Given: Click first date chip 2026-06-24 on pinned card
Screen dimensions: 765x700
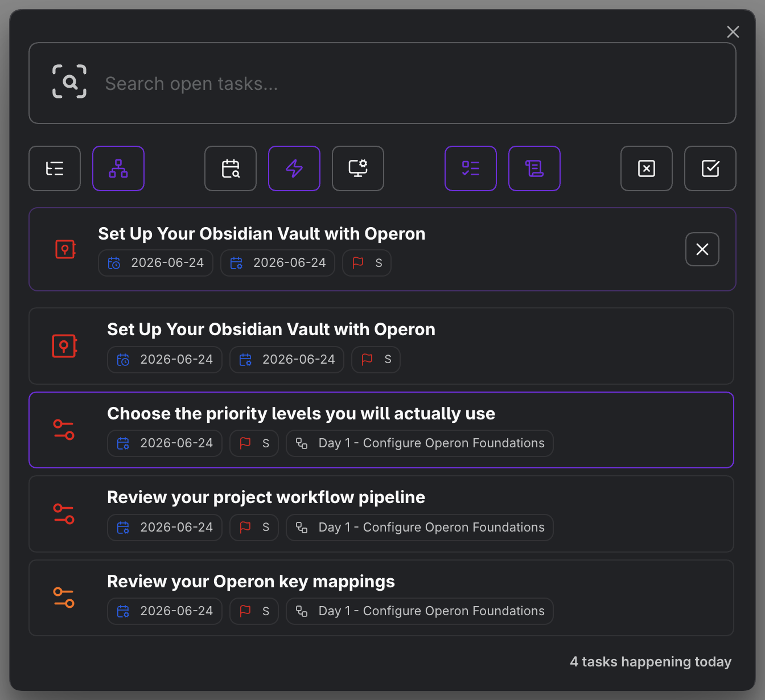Looking at the screenshot, I should 155,263.
